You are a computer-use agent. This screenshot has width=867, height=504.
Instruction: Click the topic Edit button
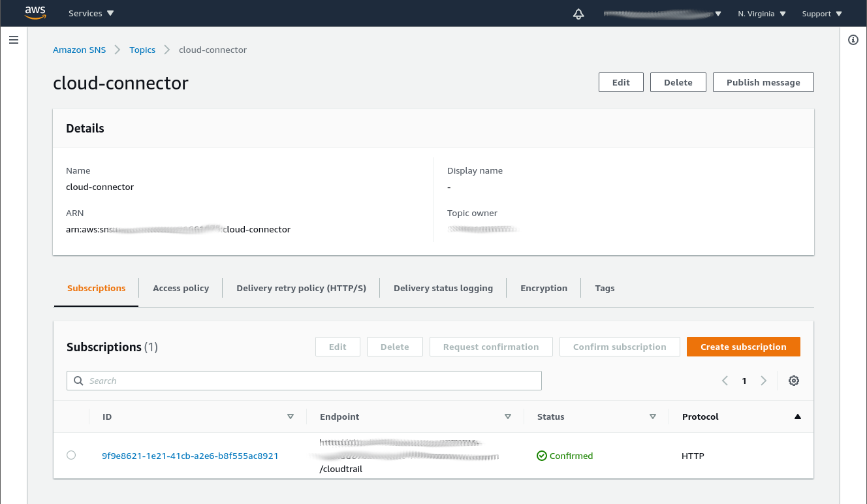coord(621,82)
